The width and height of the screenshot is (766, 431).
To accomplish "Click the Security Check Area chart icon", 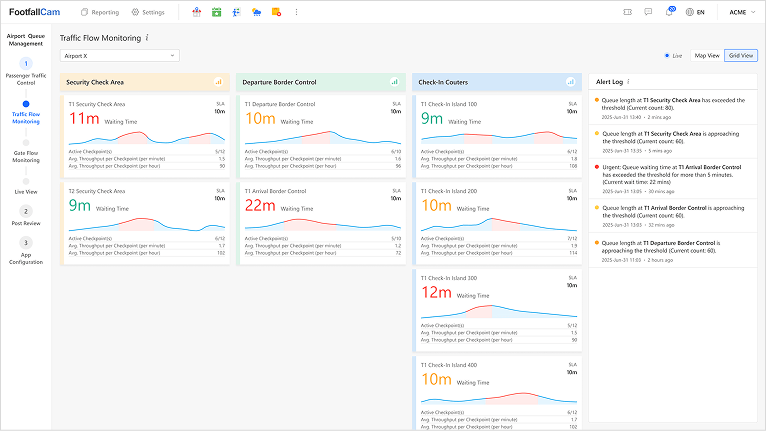I will coord(218,82).
